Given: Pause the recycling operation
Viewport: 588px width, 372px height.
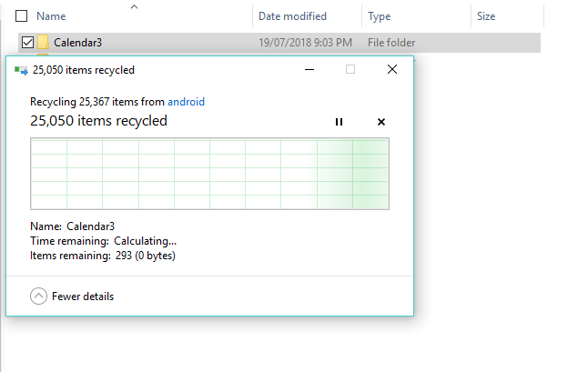Looking at the screenshot, I should point(339,122).
